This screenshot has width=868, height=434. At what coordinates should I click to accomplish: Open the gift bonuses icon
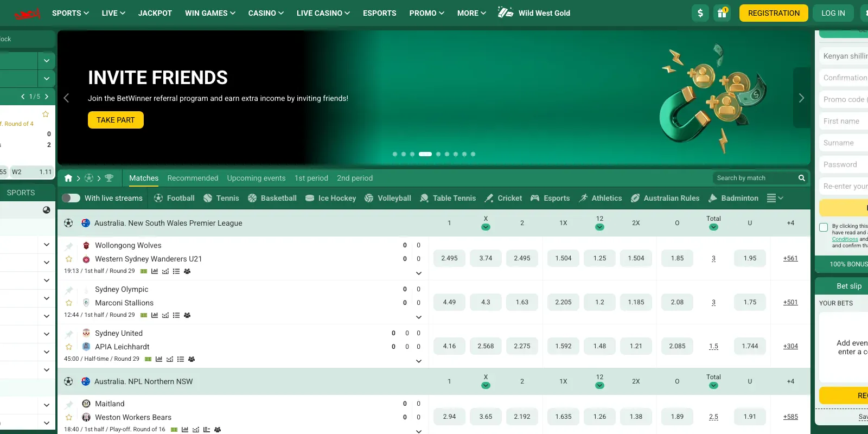[x=722, y=13]
